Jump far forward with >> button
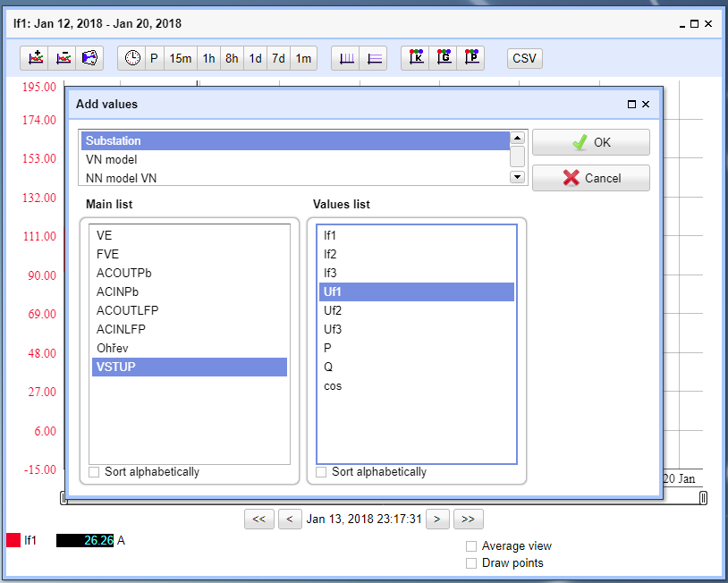 tap(468, 519)
